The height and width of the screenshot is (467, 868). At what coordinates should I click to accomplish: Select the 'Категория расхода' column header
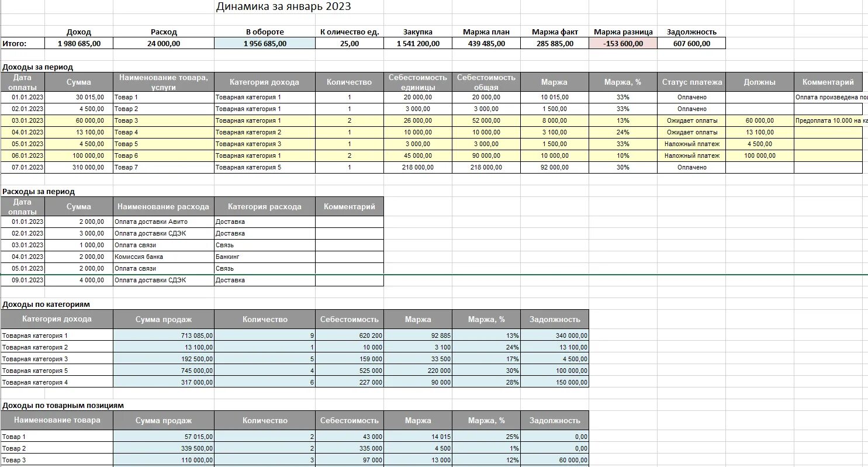click(x=265, y=206)
